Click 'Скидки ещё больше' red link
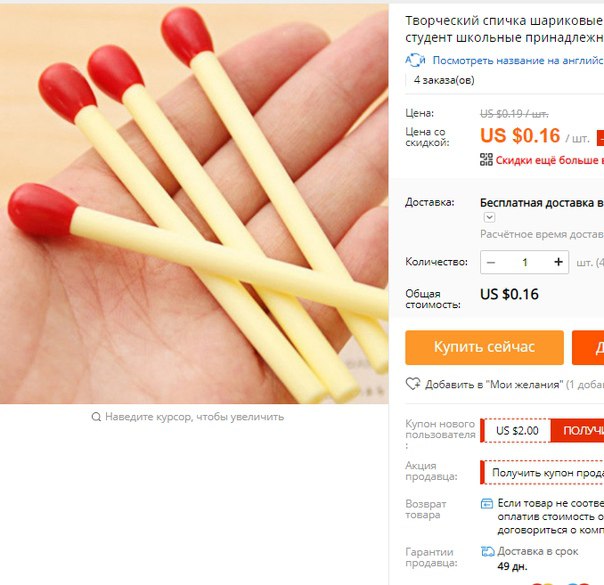This screenshot has height=585, width=604. (x=550, y=160)
